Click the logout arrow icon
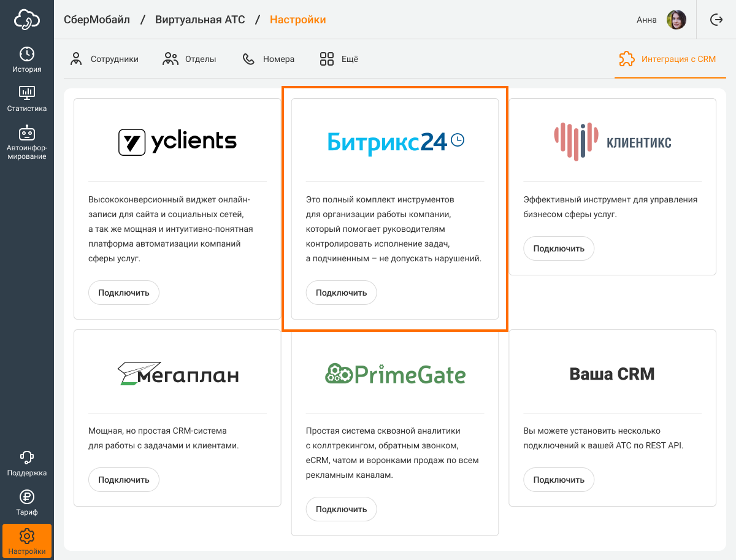This screenshot has width=736, height=560. pyautogui.click(x=716, y=20)
